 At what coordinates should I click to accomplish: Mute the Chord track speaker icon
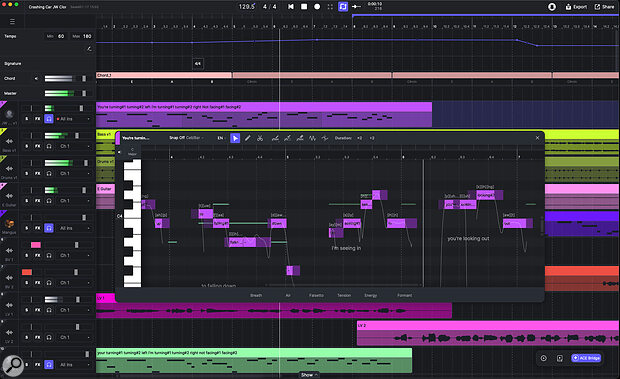tap(36, 78)
